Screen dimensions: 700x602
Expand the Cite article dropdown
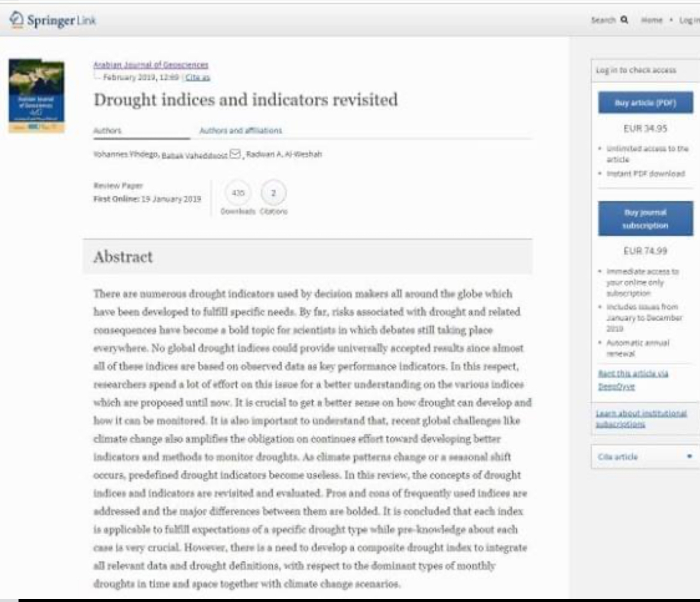645,457
